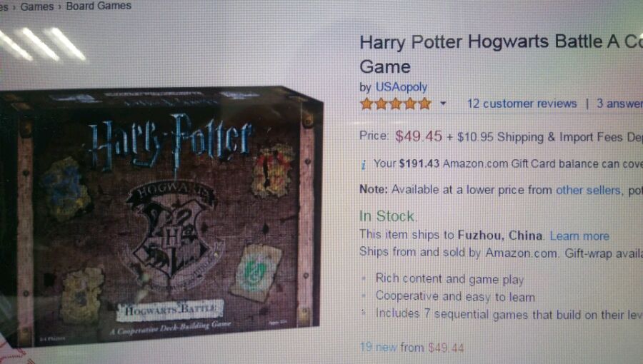Click the Hufflepuff crest on the box image
This screenshot has width=643, height=364.
click(82, 294)
